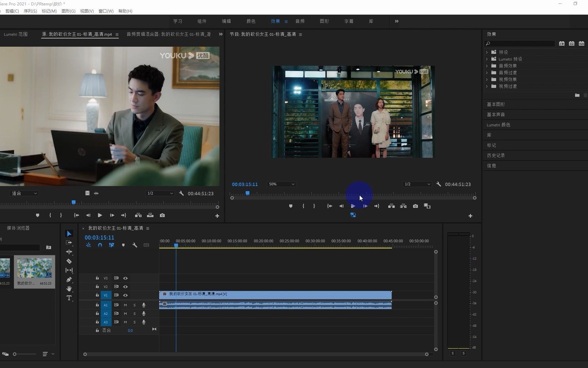Create new custom bin in Effects panel
Viewport: 588px width, 368px height.
[x=577, y=95]
